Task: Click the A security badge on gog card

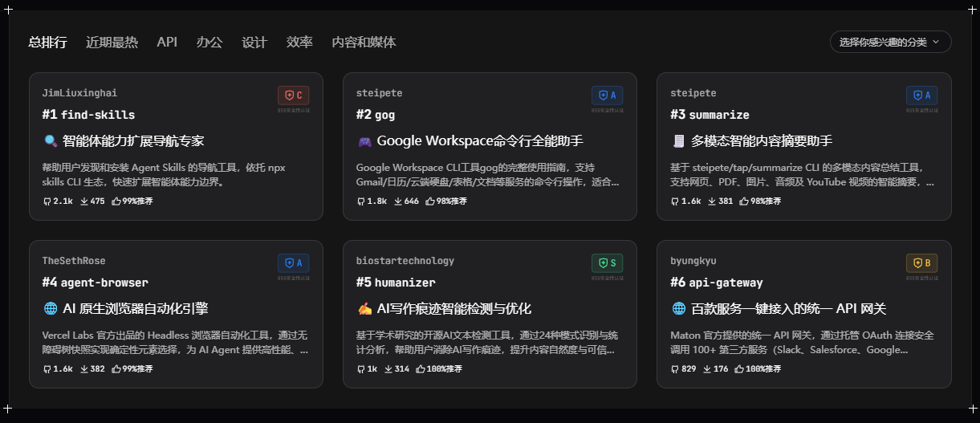Action: click(607, 96)
